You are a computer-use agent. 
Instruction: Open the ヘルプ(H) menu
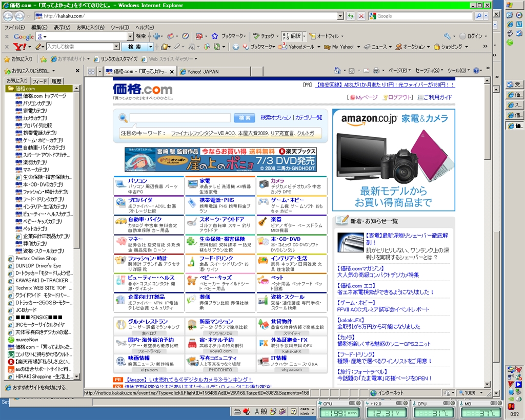[145, 28]
